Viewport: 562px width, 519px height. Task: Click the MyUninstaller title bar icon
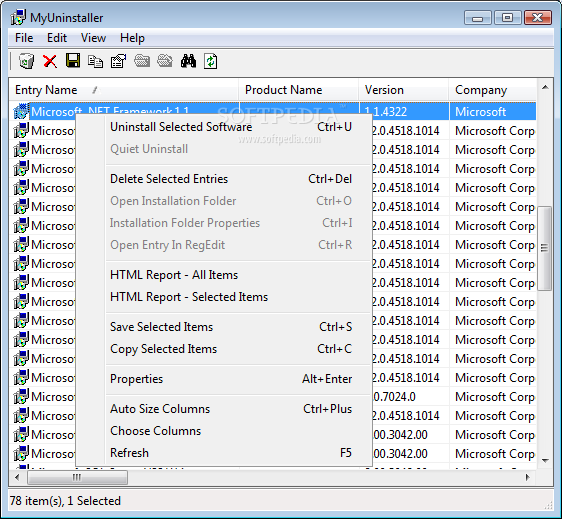pos(18,17)
